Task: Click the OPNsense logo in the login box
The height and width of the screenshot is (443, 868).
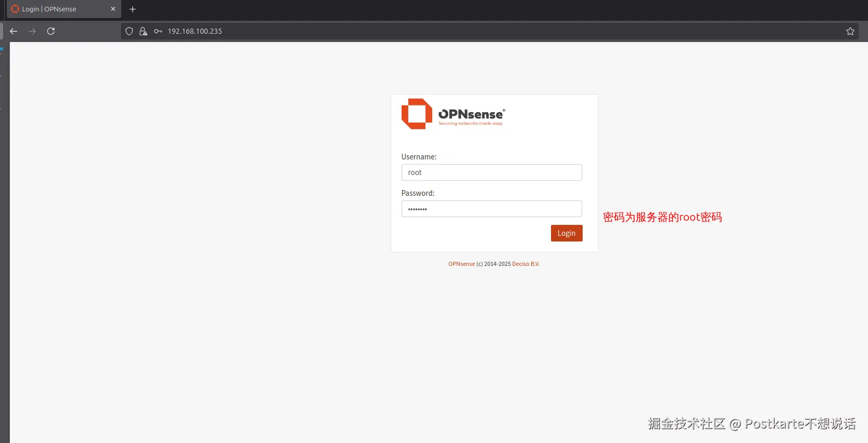Action: coord(453,114)
